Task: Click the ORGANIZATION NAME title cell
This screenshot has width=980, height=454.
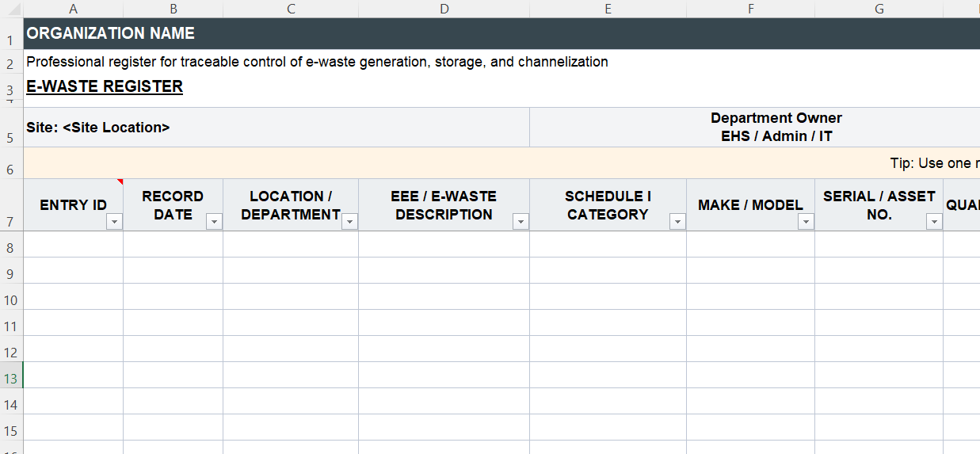Action: tap(111, 33)
